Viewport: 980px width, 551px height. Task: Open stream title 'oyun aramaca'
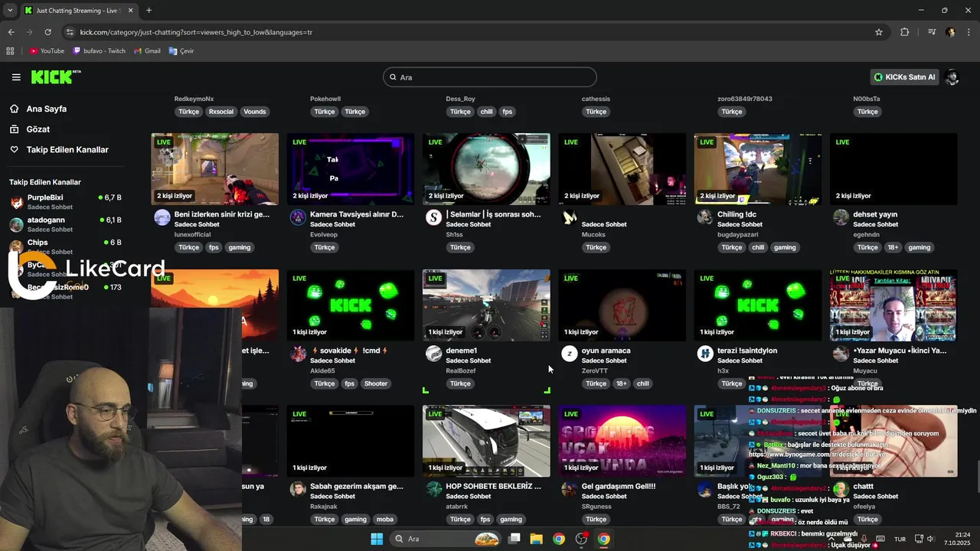606,350
